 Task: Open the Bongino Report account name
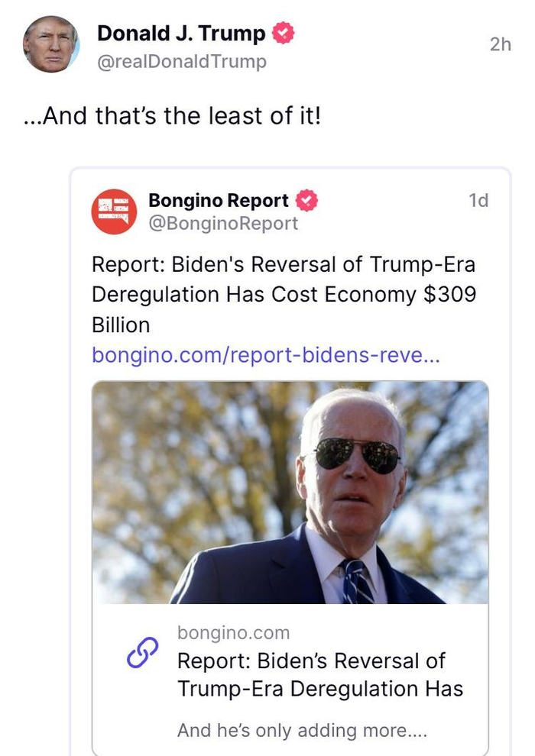pyautogui.click(x=219, y=201)
